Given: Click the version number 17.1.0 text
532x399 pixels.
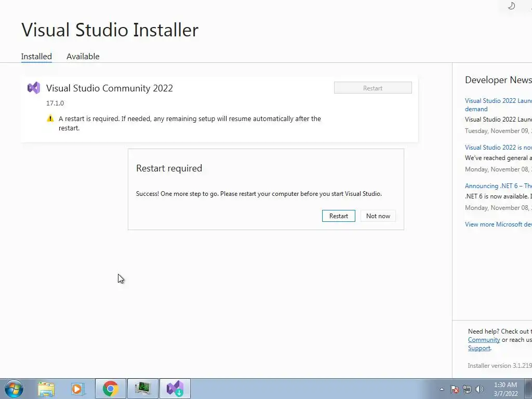Looking at the screenshot, I should tap(55, 103).
